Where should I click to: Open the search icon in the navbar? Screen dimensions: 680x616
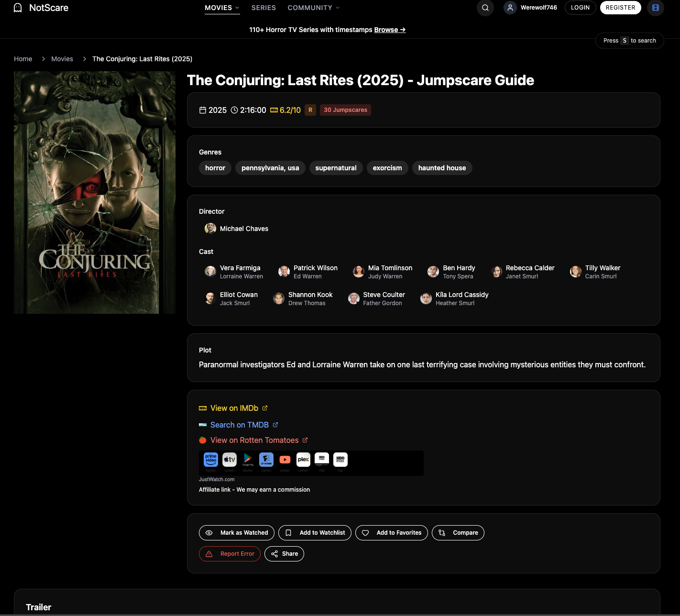click(485, 8)
